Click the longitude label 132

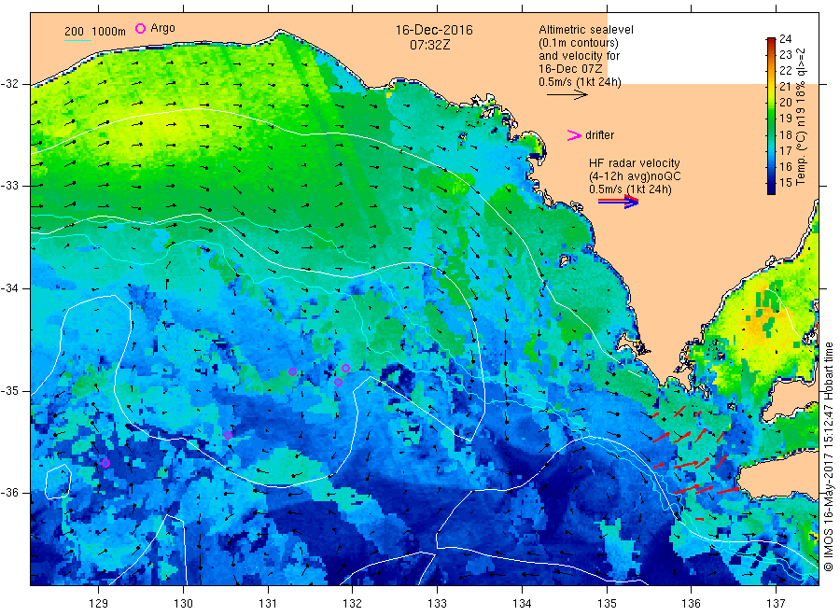click(353, 604)
